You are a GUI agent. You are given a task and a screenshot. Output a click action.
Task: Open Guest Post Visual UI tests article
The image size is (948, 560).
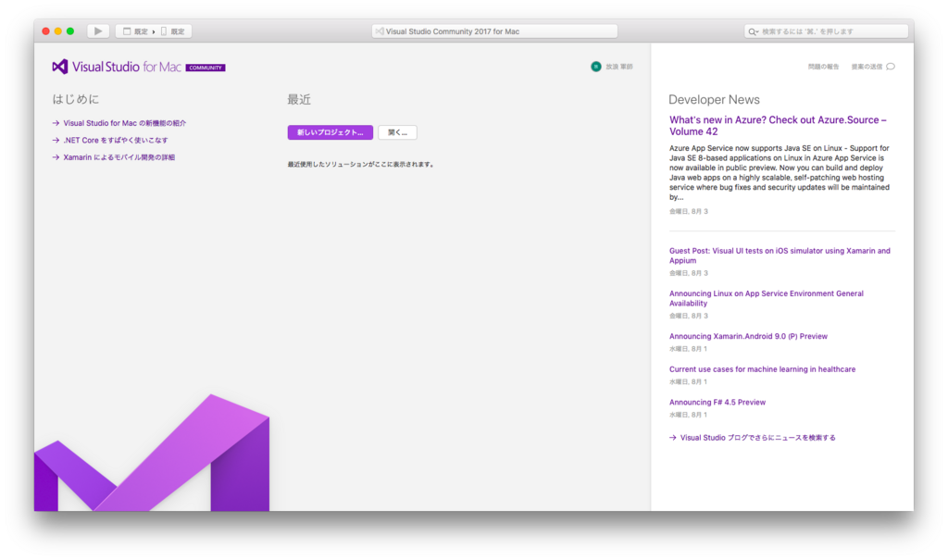pos(780,255)
